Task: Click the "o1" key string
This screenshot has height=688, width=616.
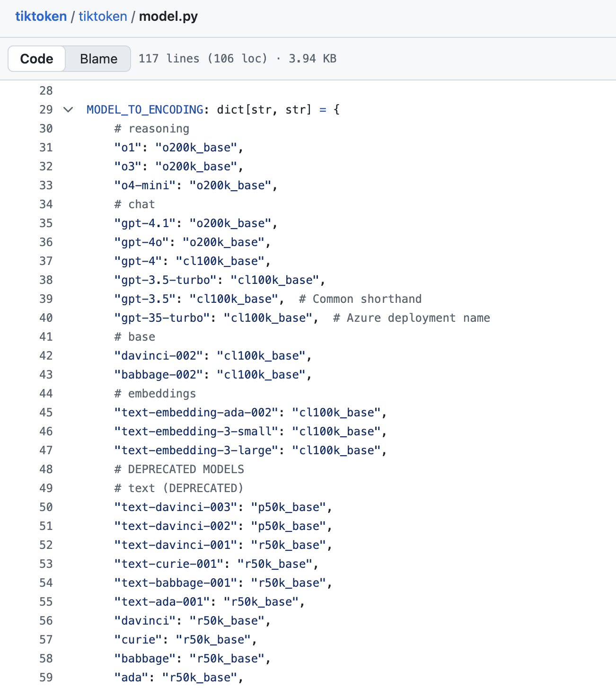Action: tap(128, 148)
